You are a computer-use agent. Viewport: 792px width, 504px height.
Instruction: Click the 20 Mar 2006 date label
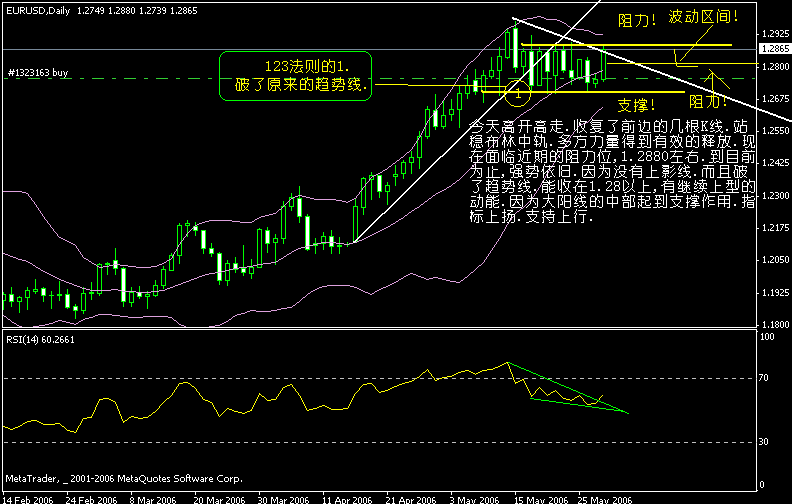pyautogui.click(x=219, y=500)
